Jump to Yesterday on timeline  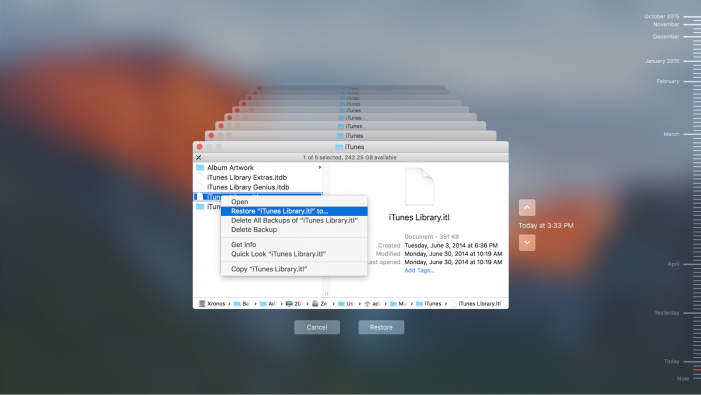pyautogui.click(x=667, y=313)
